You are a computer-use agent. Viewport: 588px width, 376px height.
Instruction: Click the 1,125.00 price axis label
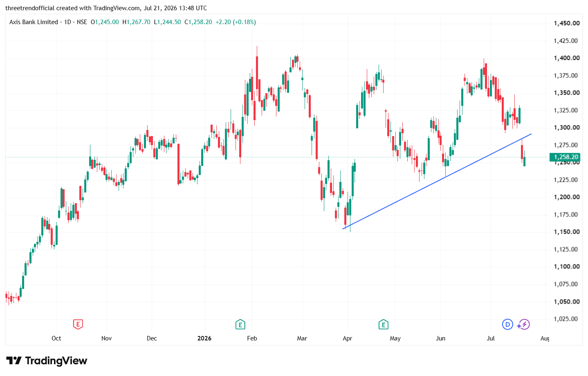[x=566, y=249]
